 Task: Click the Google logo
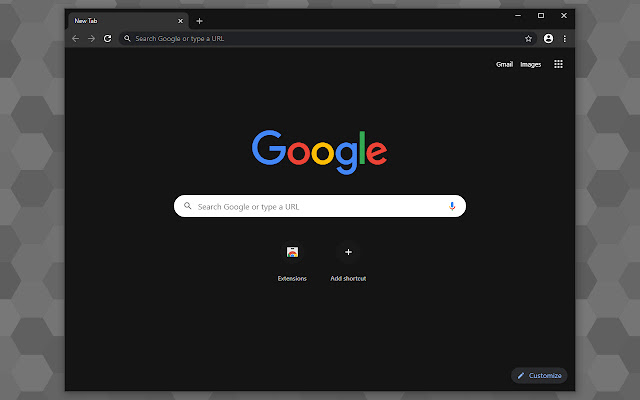pos(320,152)
